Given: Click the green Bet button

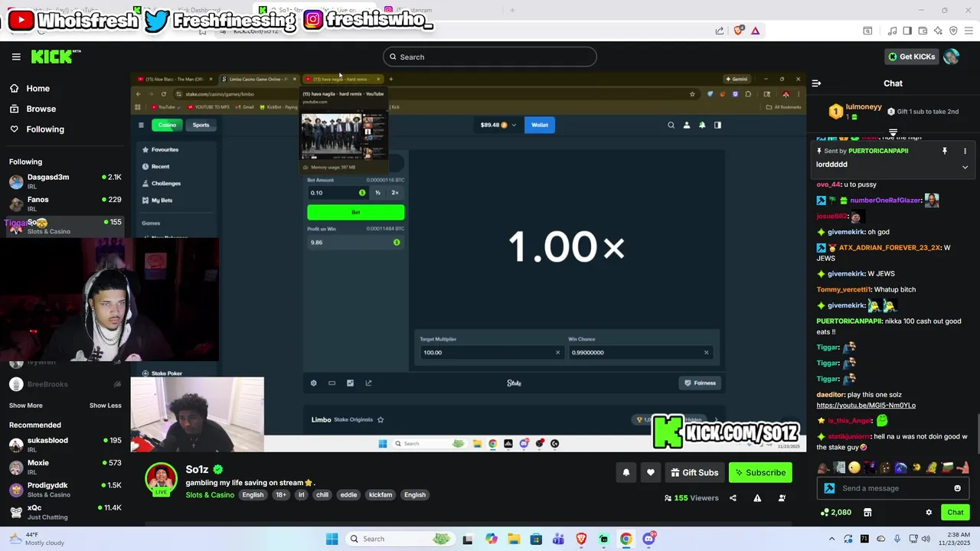Looking at the screenshot, I should pos(356,212).
